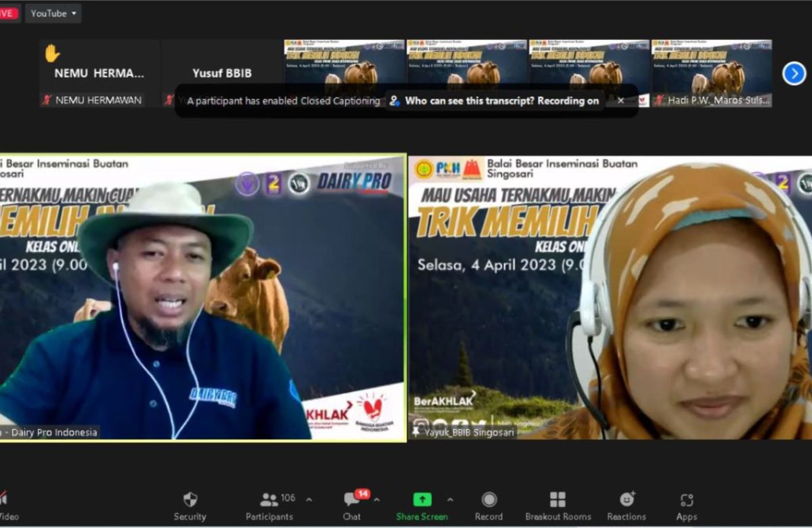Open the Security shield options

coord(189,506)
